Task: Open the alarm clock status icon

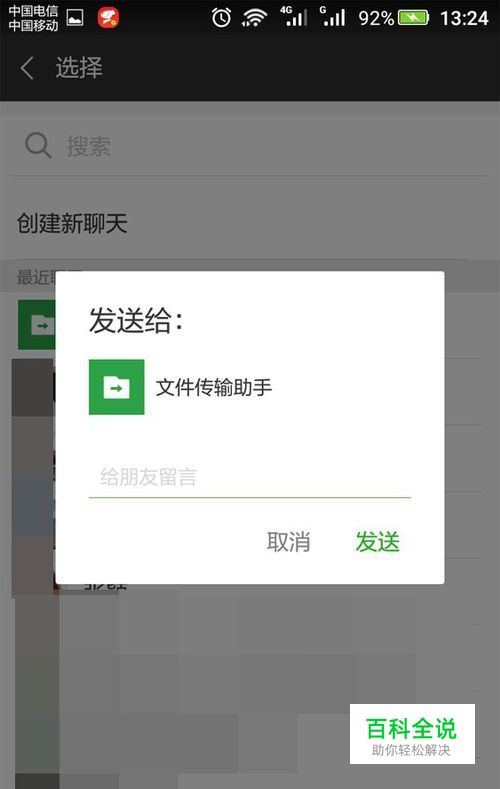Action: [221, 18]
